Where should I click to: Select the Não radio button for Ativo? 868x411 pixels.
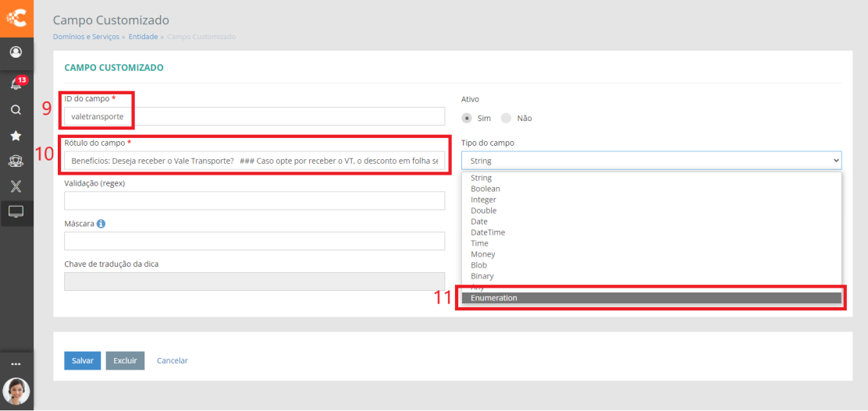click(x=506, y=118)
